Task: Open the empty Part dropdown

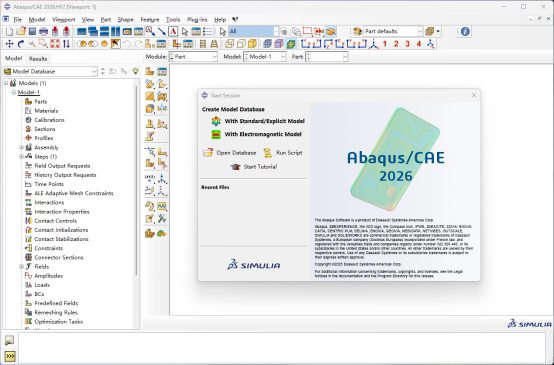Action: 327,57
